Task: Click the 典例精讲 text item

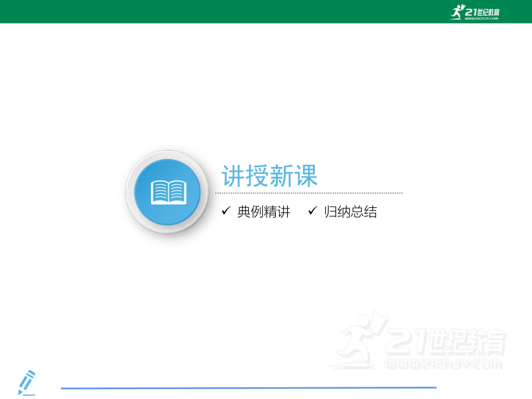Action: pyautogui.click(x=264, y=212)
